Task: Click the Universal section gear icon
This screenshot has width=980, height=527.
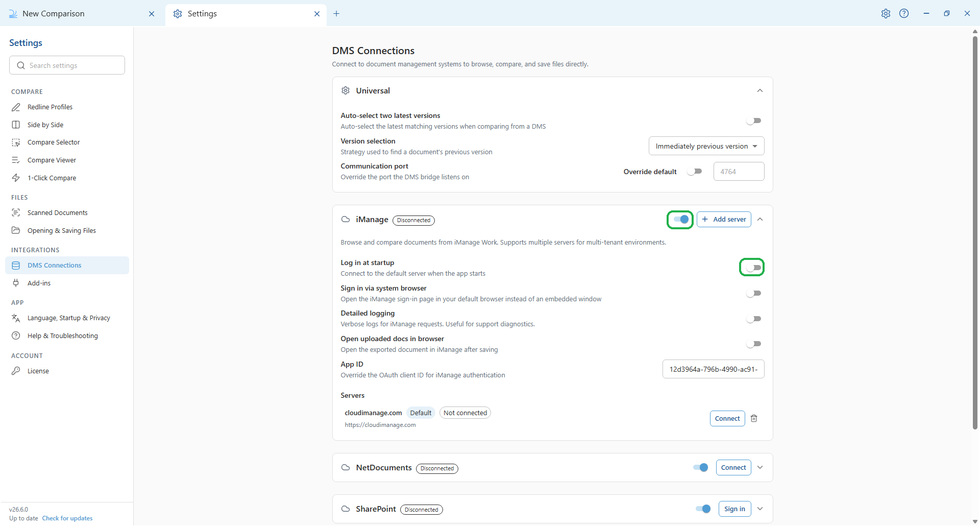Action: pos(346,91)
